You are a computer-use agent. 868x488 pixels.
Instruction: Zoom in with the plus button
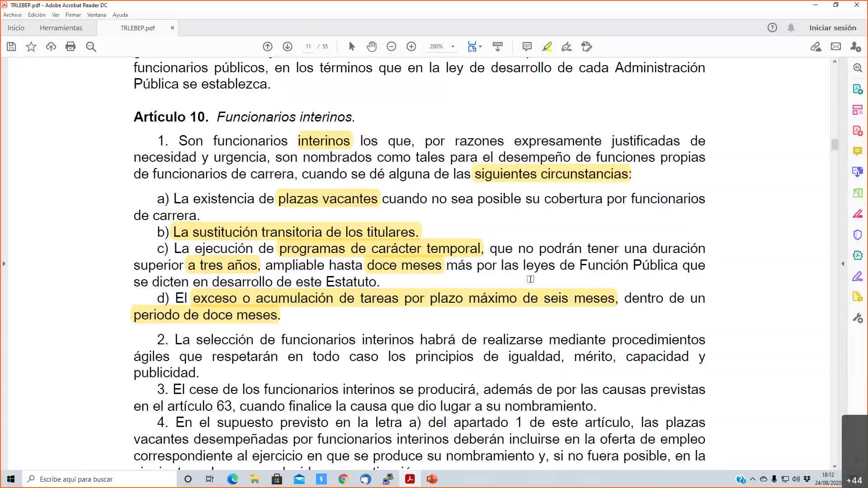411,47
